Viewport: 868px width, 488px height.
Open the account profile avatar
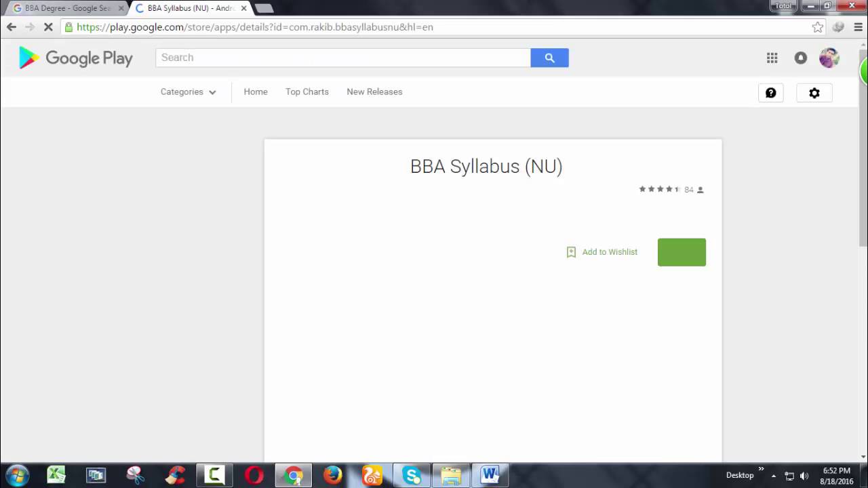click(x=829, y=58)
